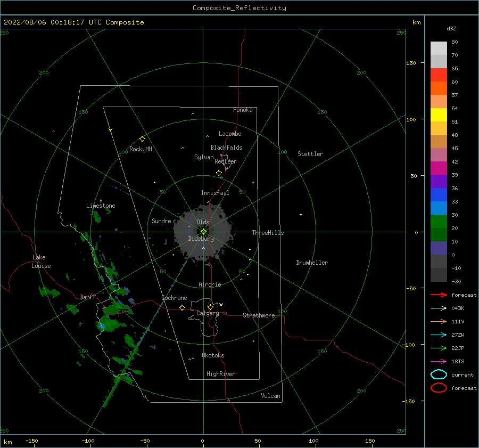Click the Airdrie label
This screenshot has height=448, width=479.
click(x=210, y=284)
